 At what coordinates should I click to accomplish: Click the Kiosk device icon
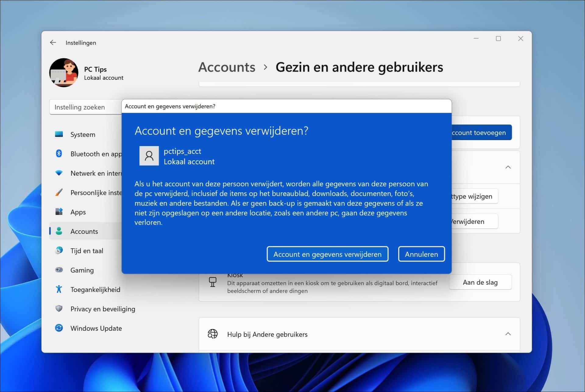click(x=213, y=282)
